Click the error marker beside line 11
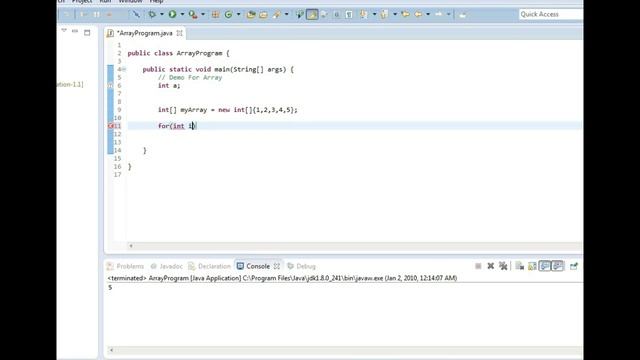 [x=111, y=126]
